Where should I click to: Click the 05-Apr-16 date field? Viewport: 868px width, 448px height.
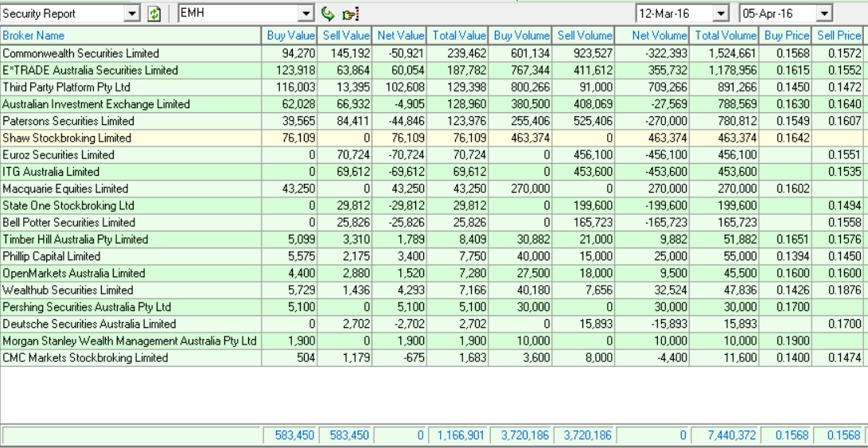coord(778,14)
